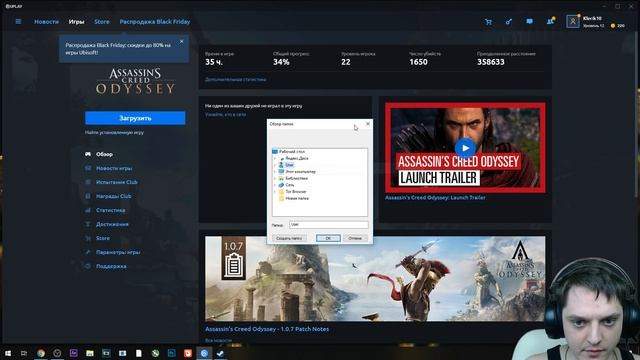640x360 pixels.
Task: Open the Windows Start menu
Action: coord(8,353)
